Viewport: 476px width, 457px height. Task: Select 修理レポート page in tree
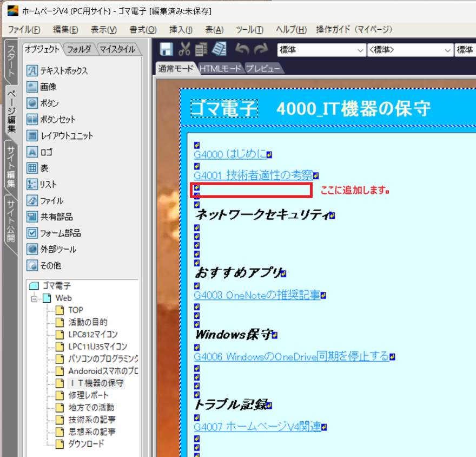click(x=88, y=395)
